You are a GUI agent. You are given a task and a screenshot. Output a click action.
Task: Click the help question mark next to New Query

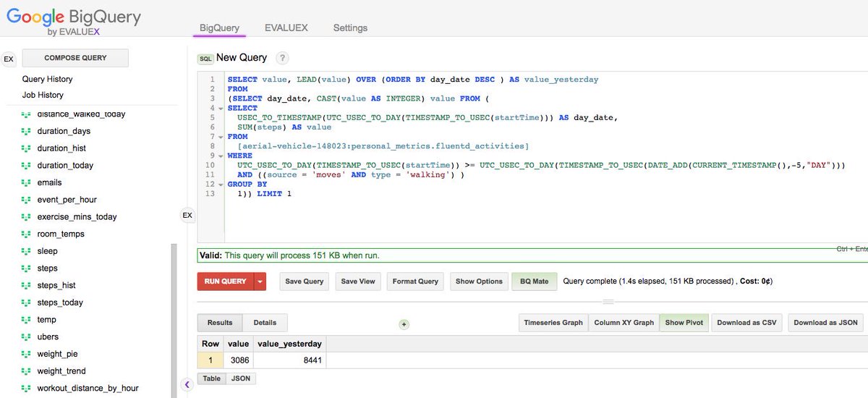pos(282,58)
